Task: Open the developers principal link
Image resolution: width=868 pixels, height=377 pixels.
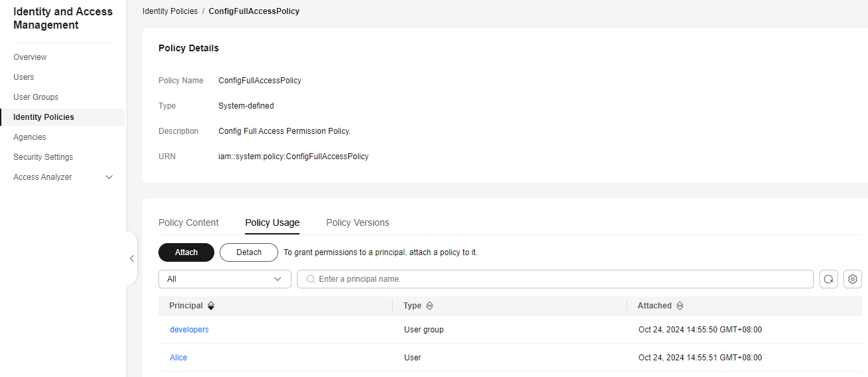Action: [x=189, y=330]
